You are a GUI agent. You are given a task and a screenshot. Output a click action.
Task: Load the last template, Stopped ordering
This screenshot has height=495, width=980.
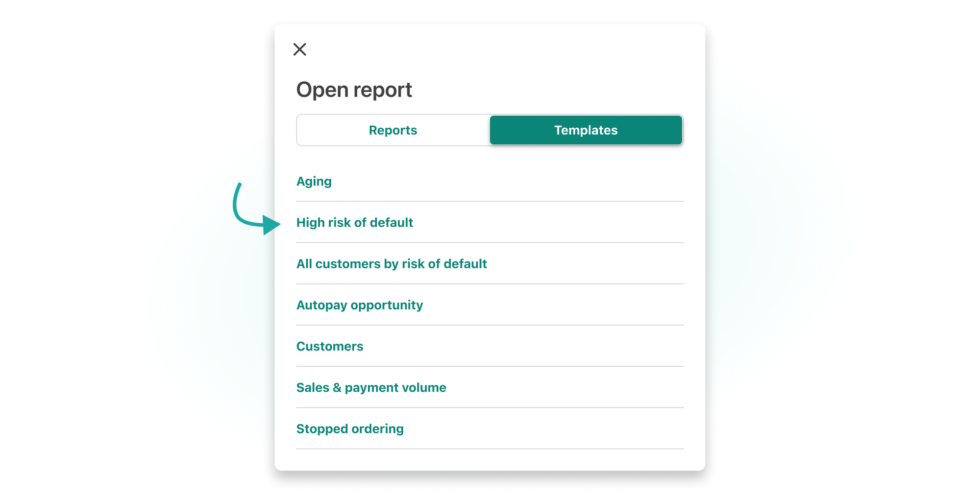349,429
